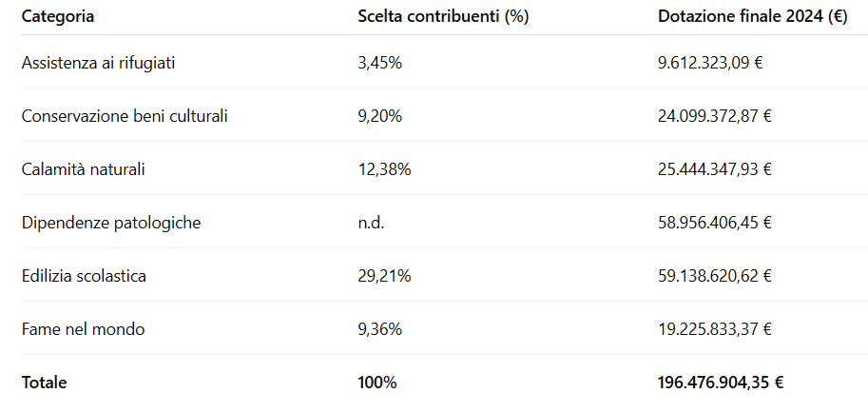Select the 100% total cell

(377, 383)
